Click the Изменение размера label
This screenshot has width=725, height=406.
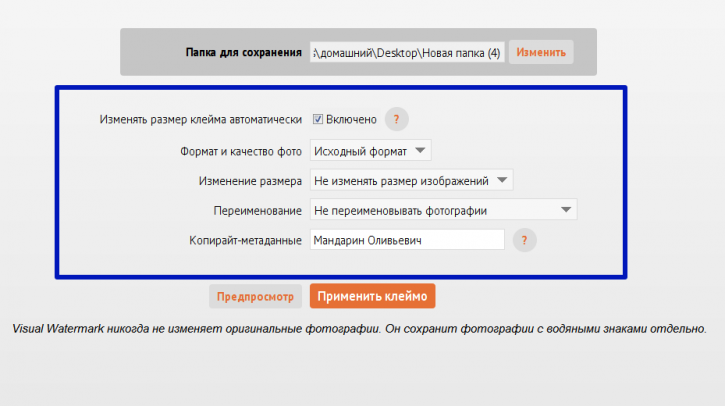250,181
